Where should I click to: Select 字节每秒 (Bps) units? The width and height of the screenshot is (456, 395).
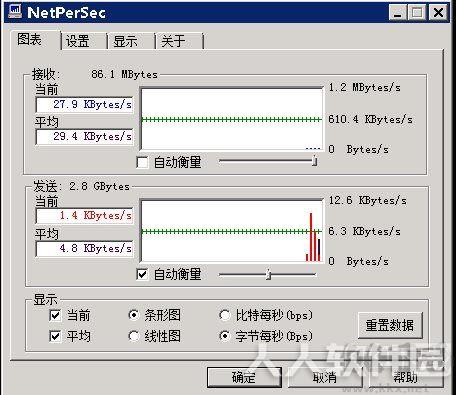[225, 336]
